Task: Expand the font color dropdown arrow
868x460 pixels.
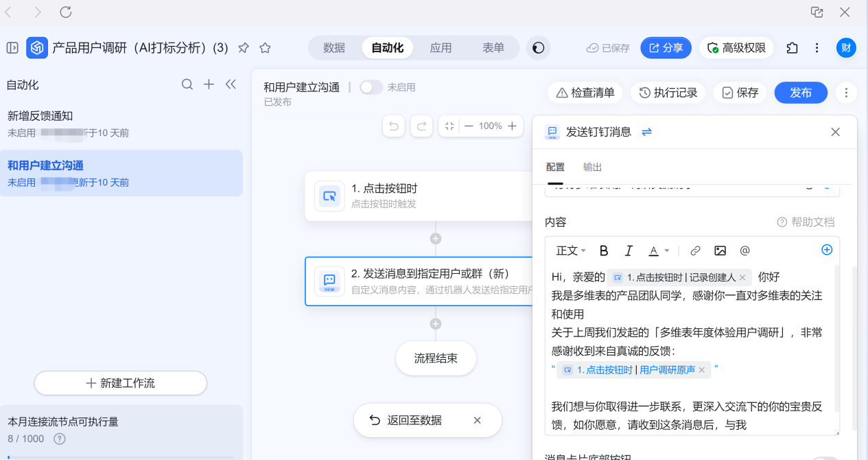Action: click(x=666, y=251)
